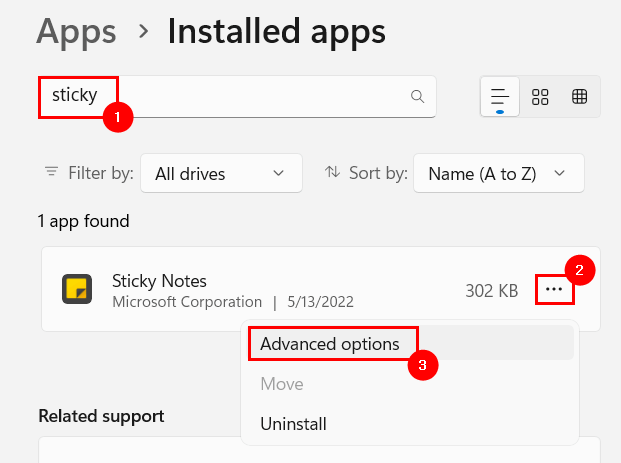The height and width of the screenshot is (463, 621).
Task: Click the 302 KB size label
Action: point(491,291)
